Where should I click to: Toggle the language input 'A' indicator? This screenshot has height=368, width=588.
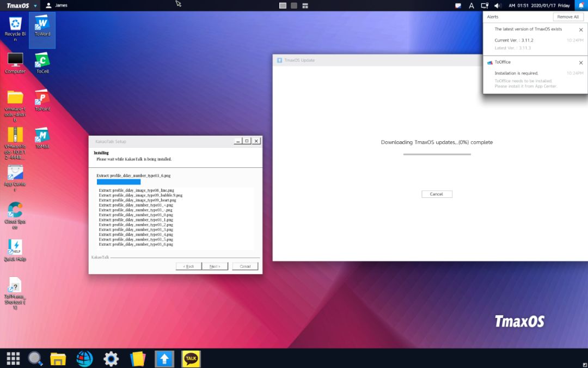471,5
